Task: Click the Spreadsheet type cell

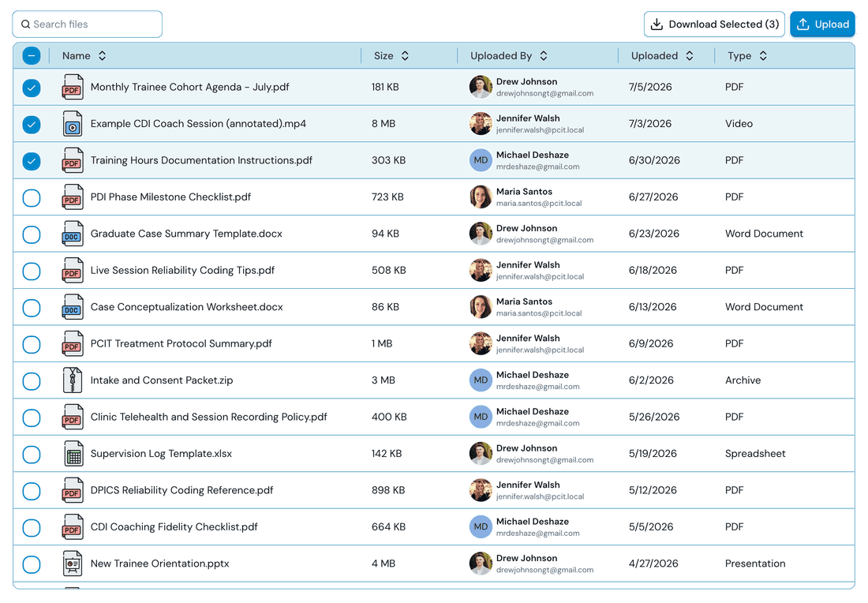Action: 755,454
